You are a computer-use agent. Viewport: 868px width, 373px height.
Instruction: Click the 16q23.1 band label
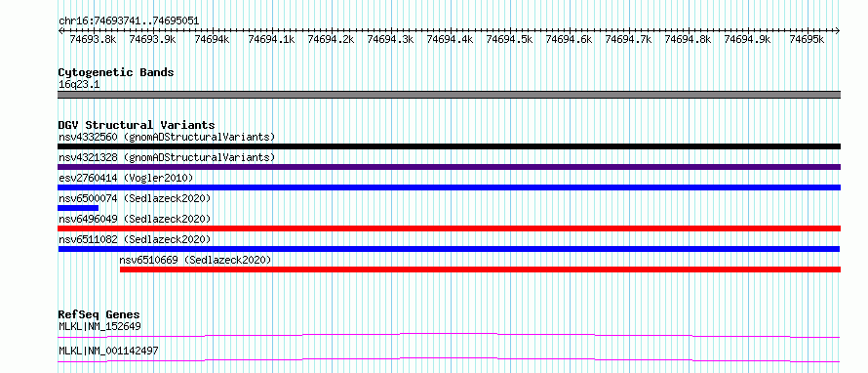point(79,85)
